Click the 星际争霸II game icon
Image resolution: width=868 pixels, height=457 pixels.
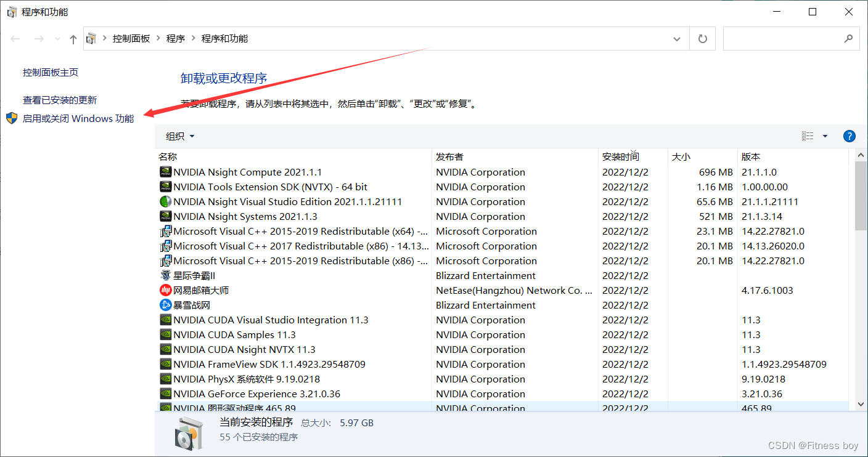(165, 276)
